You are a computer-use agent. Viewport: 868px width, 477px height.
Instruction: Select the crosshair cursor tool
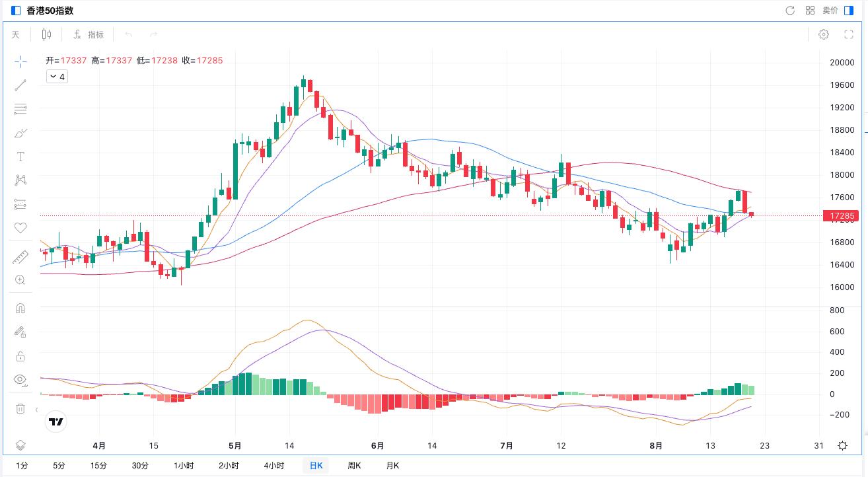coord(20,61)
